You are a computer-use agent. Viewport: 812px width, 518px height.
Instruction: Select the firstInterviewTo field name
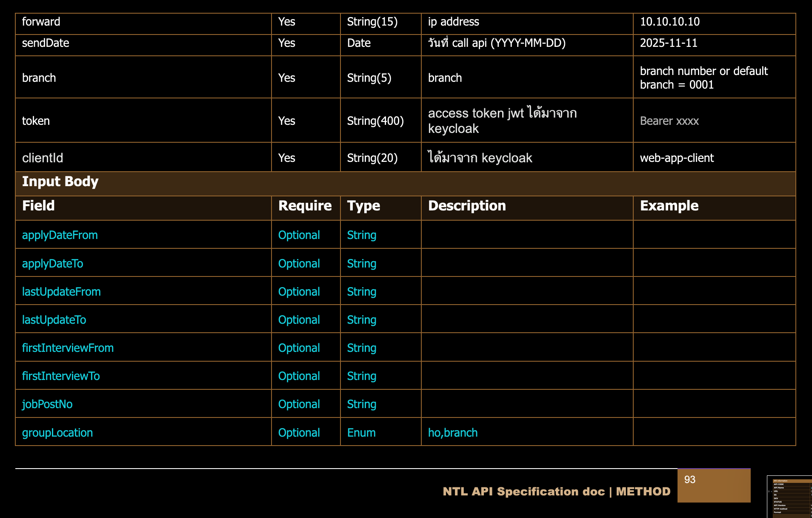61,376
